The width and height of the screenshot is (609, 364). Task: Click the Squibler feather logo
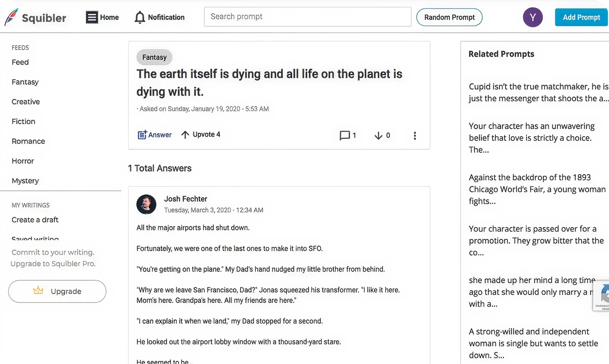click(x=11, y=17)
